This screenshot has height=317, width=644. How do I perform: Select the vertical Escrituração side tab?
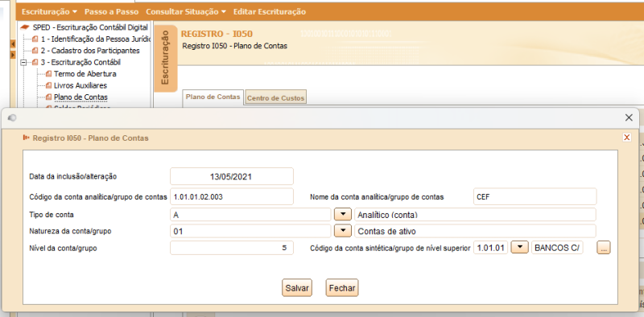(166, 58)
